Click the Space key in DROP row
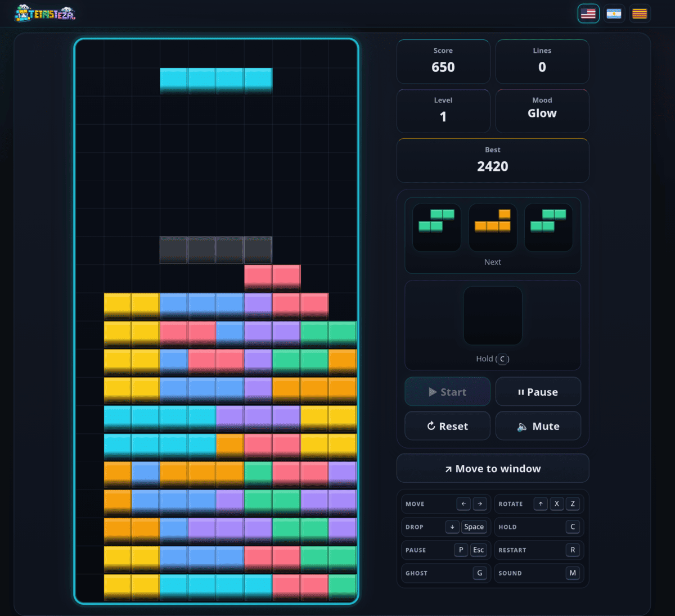This screenshot has width=675, height=616. (x=474, y=527)
